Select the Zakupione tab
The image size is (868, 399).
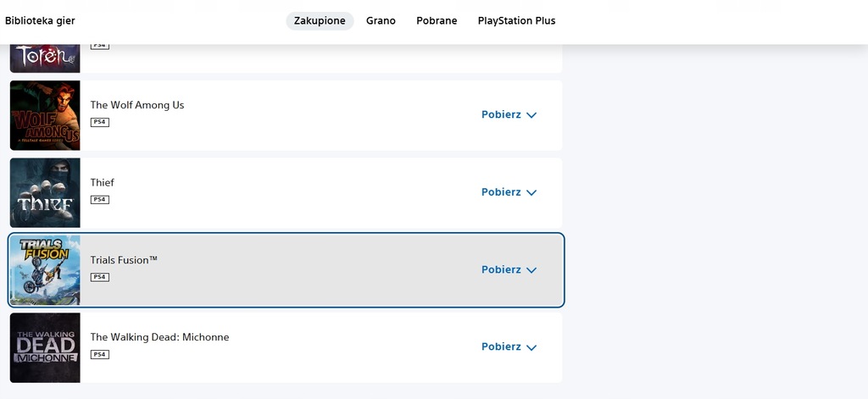click(320, 21)
